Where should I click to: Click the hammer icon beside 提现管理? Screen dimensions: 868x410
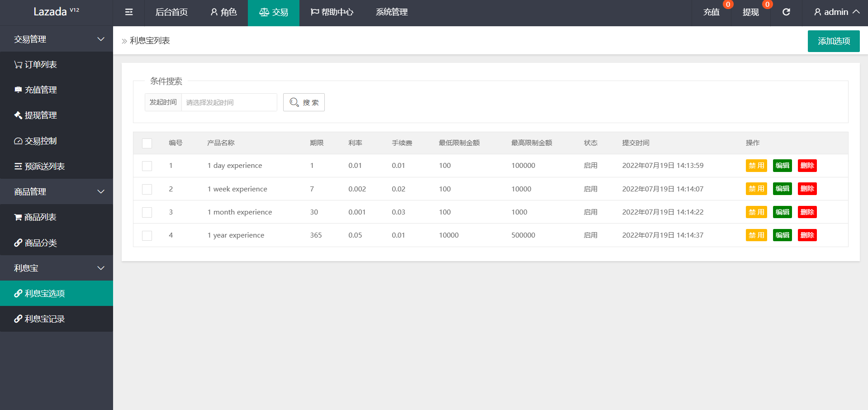tap(18, 115)
